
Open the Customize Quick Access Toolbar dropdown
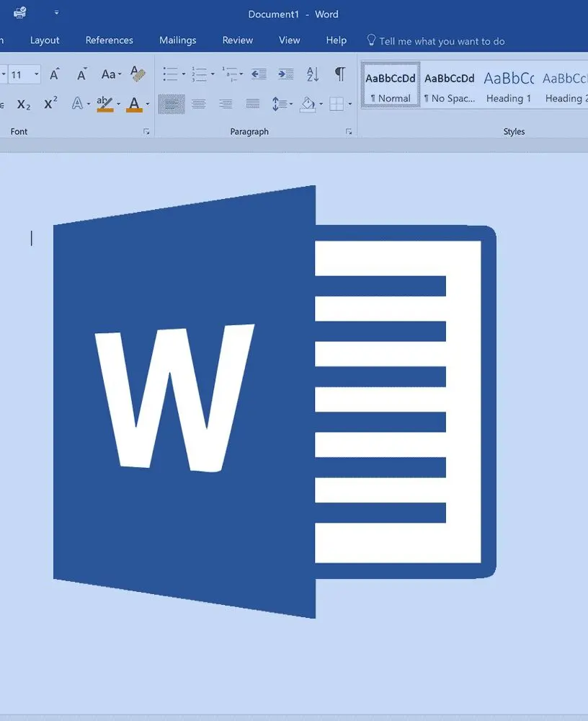(56, 13)
